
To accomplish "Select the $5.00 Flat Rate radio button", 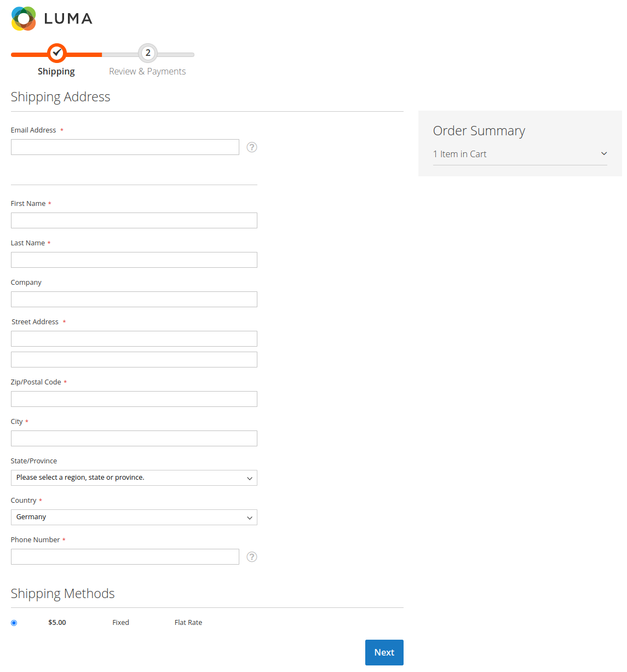I will pyautogui.click(x=14, y=623).
